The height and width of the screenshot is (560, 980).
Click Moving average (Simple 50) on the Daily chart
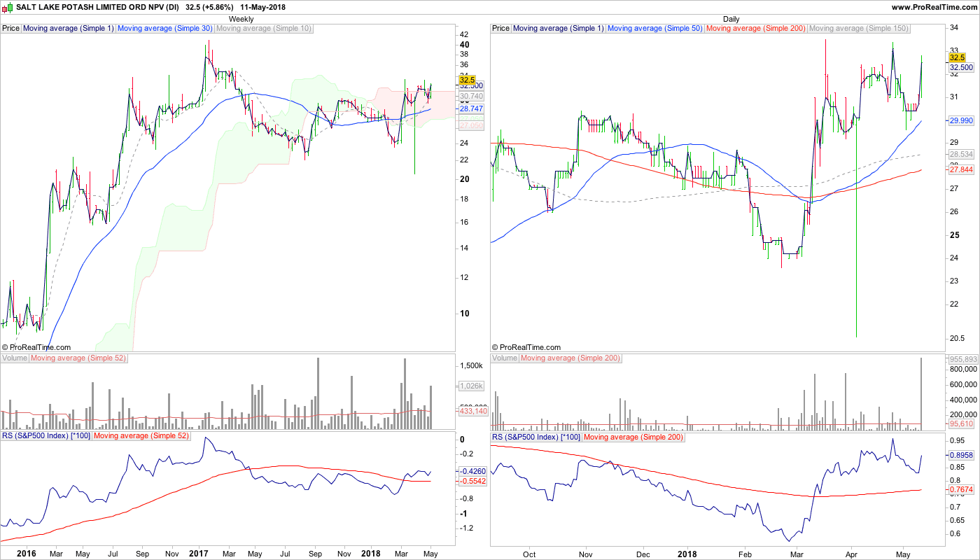coord(654,29)
